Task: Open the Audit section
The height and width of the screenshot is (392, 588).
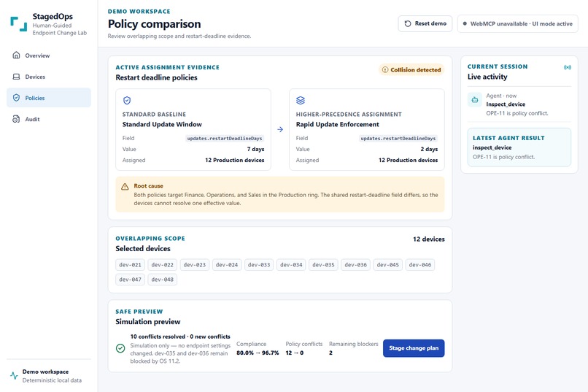Action: 49,119
